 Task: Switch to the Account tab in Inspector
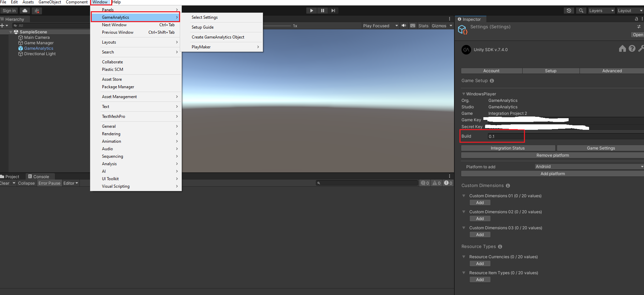click(491, 71)
